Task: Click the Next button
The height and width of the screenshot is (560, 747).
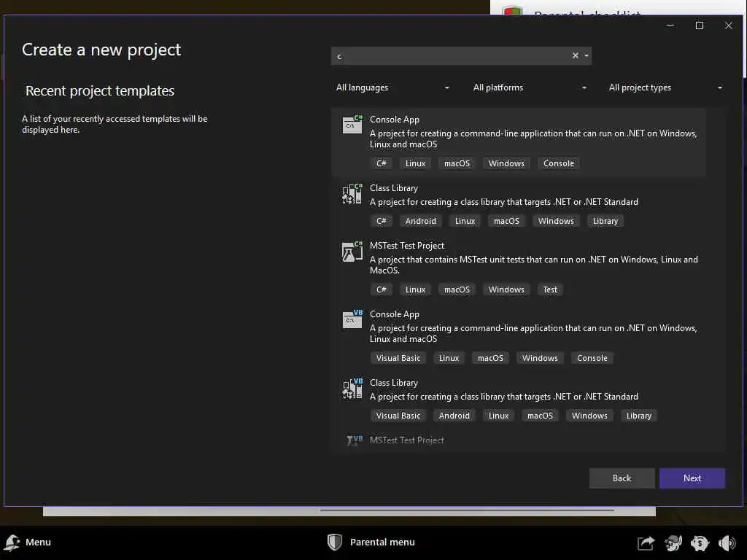Action: click(x=692, y=478)
